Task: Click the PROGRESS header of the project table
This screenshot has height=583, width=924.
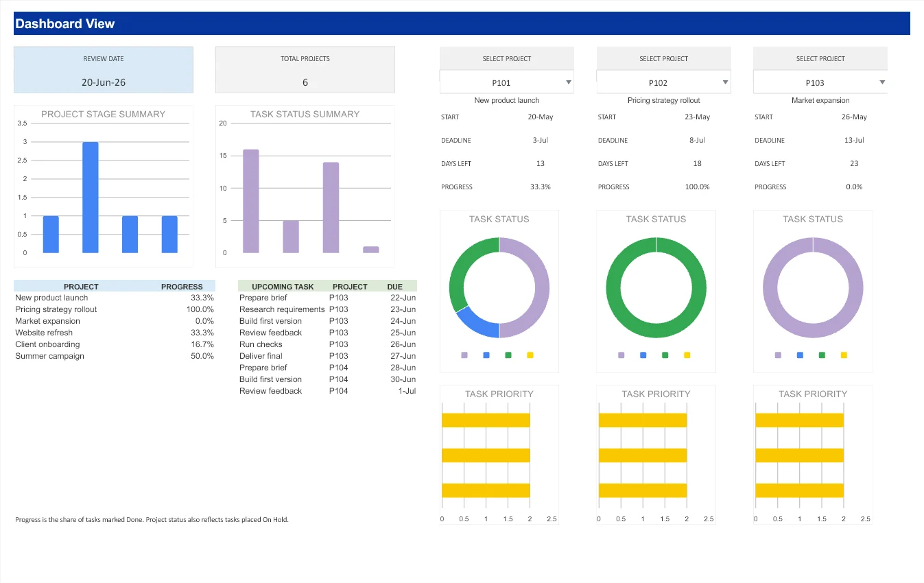Action: click(x=182, y=287)
